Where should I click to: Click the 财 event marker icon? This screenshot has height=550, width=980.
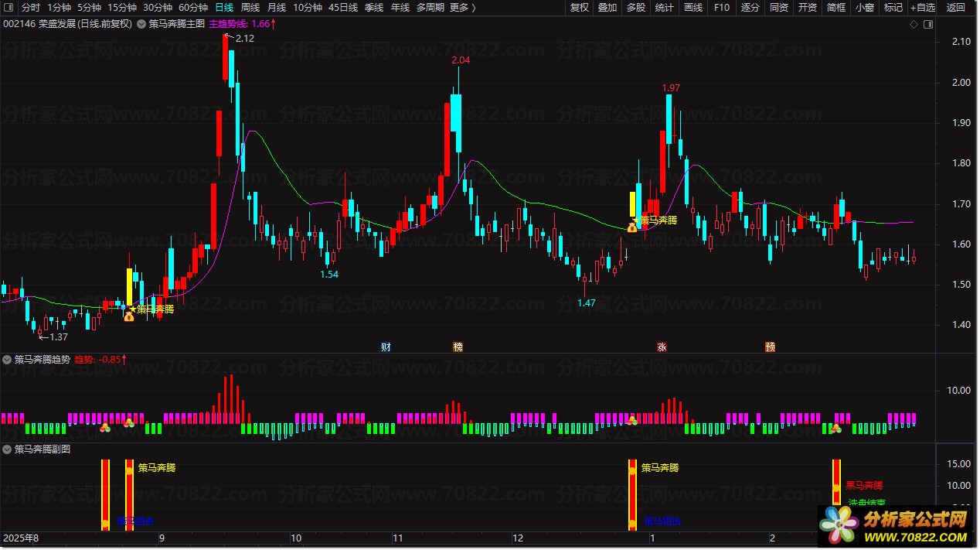pyautogui.click(x=386, y=347)
